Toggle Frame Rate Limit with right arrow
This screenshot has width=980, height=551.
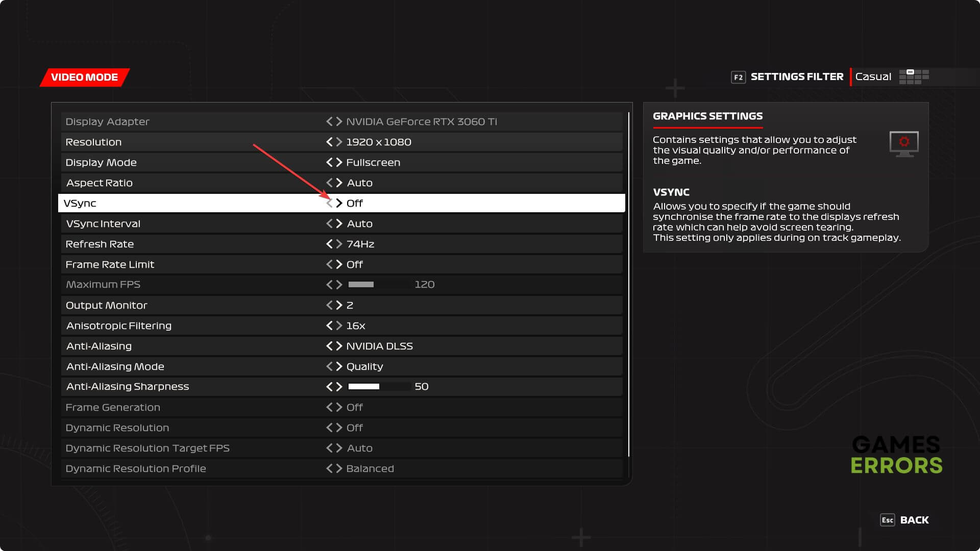point(339,264)
